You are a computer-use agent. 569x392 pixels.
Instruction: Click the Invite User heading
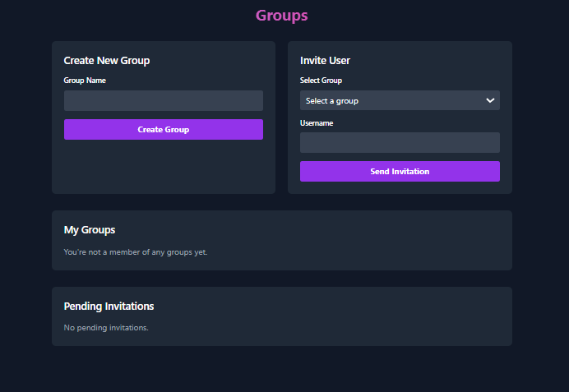(x=326, y=61)
